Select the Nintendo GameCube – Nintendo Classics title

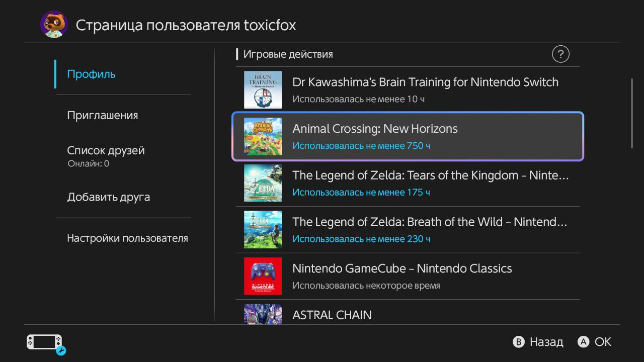(402, 268)
